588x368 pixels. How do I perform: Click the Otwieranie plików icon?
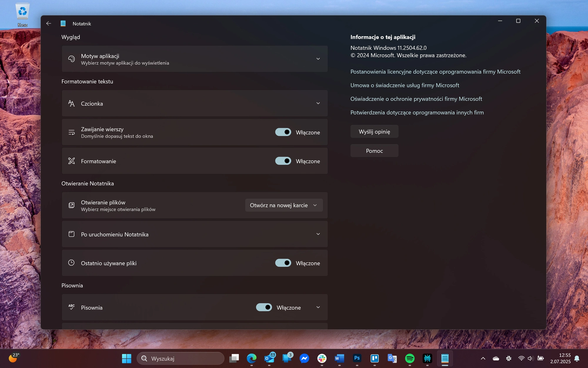point(71,205)
